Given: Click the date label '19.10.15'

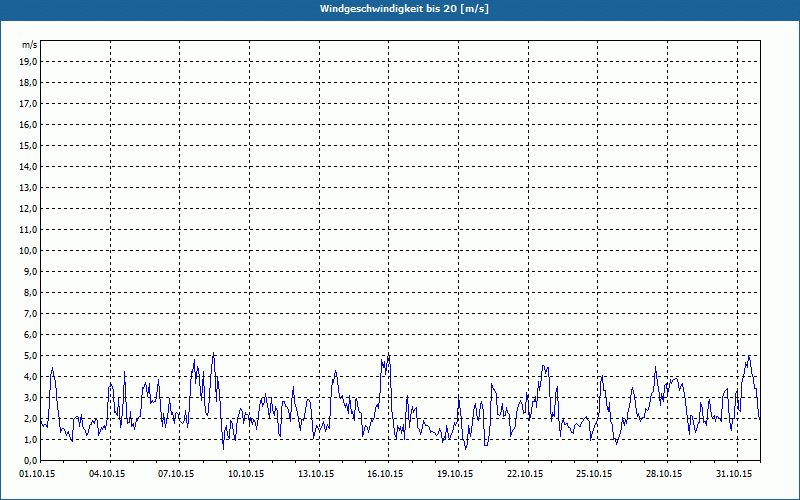Looking at the screenshot, I should point(455,474).
